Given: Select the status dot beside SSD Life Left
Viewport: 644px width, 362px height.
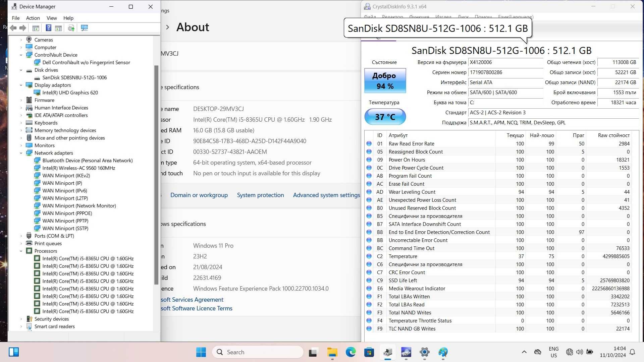Looking at the screenshot, I should point(369,280).
